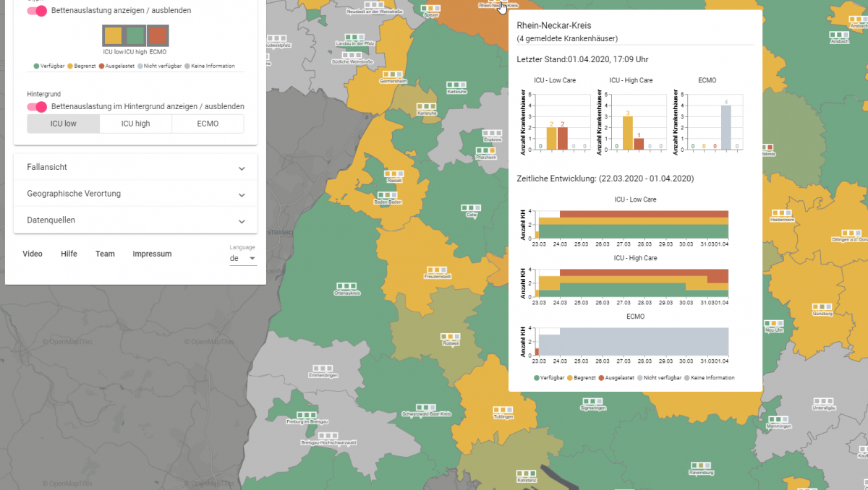Select the ICU low background tab

(63, 124)
